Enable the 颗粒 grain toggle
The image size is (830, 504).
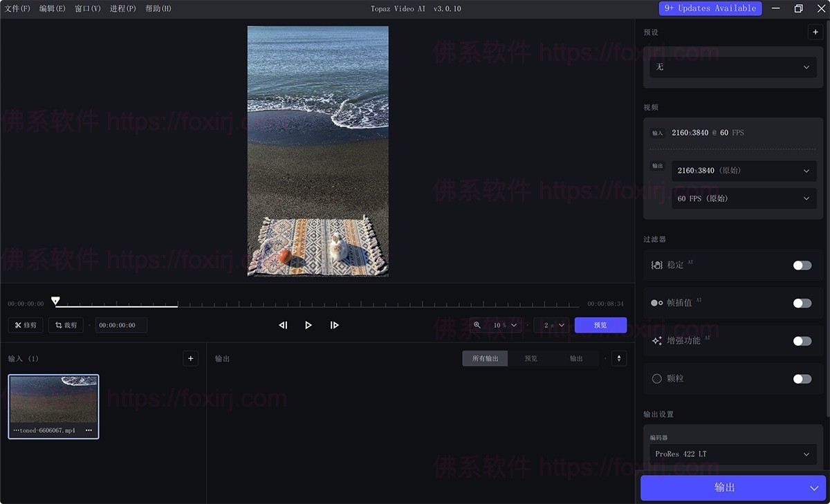[802, 378]
